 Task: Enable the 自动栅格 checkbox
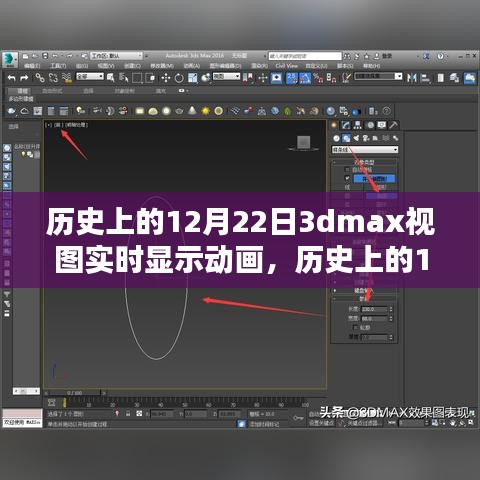pyautogui.click(x=347, y=170)
